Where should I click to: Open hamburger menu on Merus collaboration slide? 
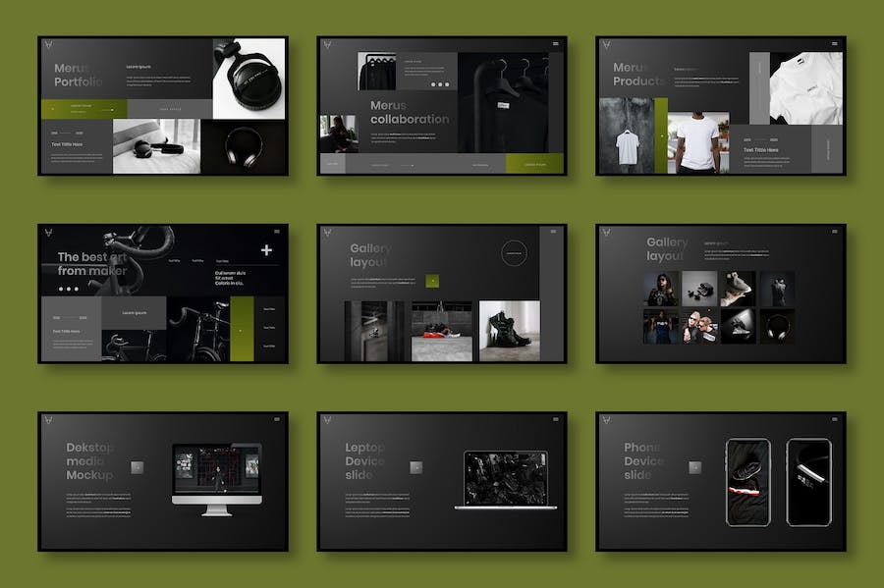tap(555, 44)
